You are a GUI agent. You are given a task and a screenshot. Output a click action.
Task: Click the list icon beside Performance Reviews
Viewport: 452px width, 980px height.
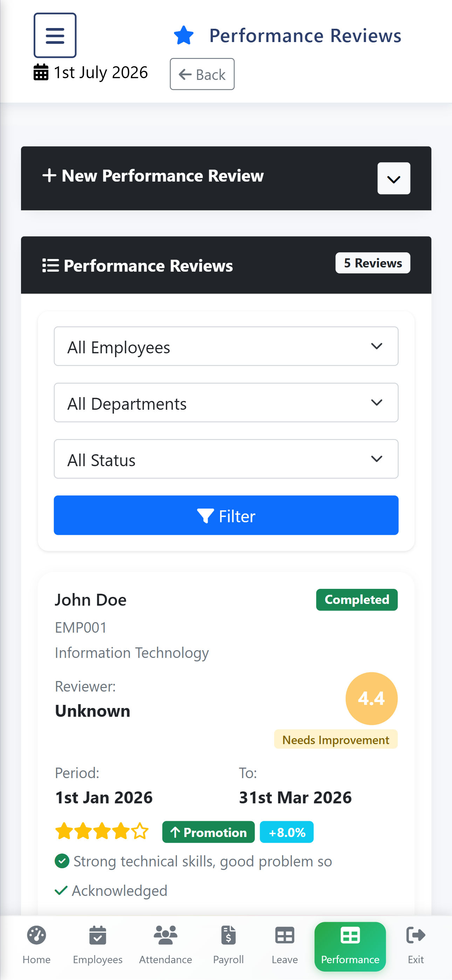point(50,266)
